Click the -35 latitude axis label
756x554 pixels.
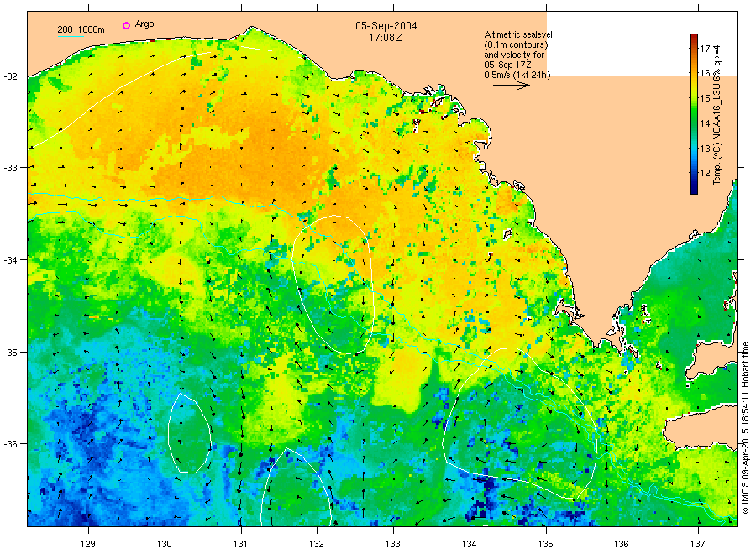point(10,353)
